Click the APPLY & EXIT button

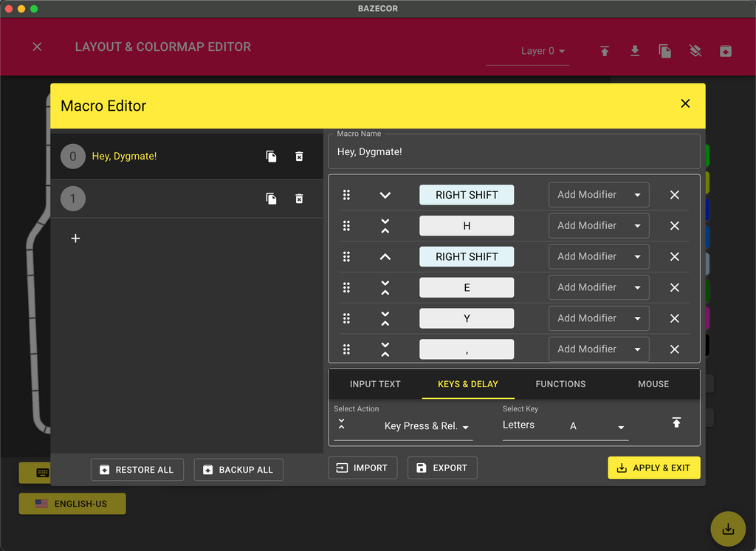(653, 468)
